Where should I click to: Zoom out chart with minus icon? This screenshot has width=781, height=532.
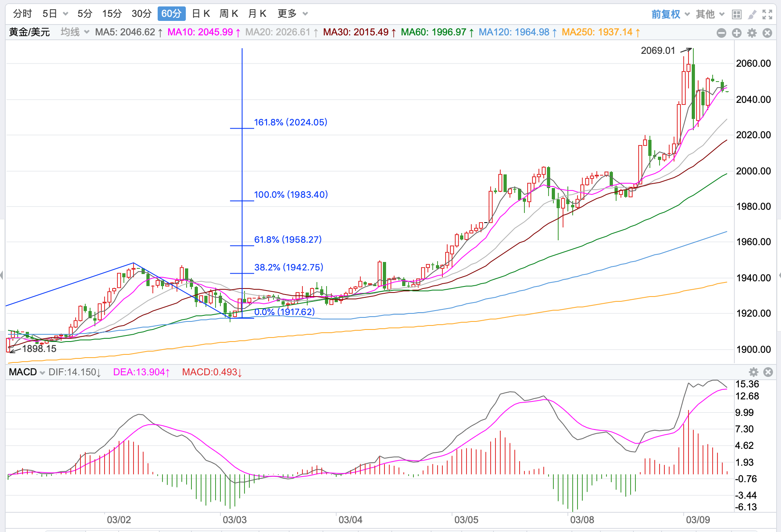tap(721, 33)
